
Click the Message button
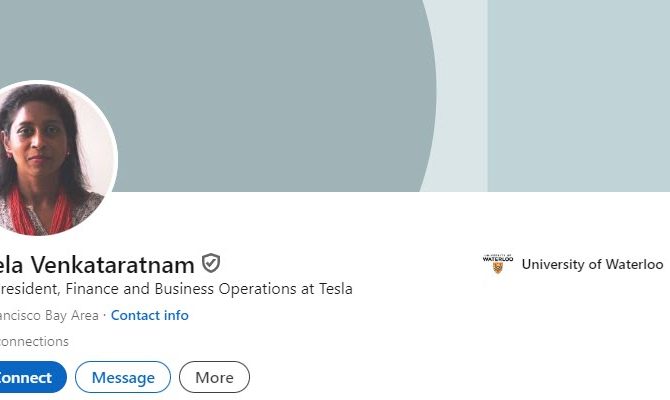123,377
